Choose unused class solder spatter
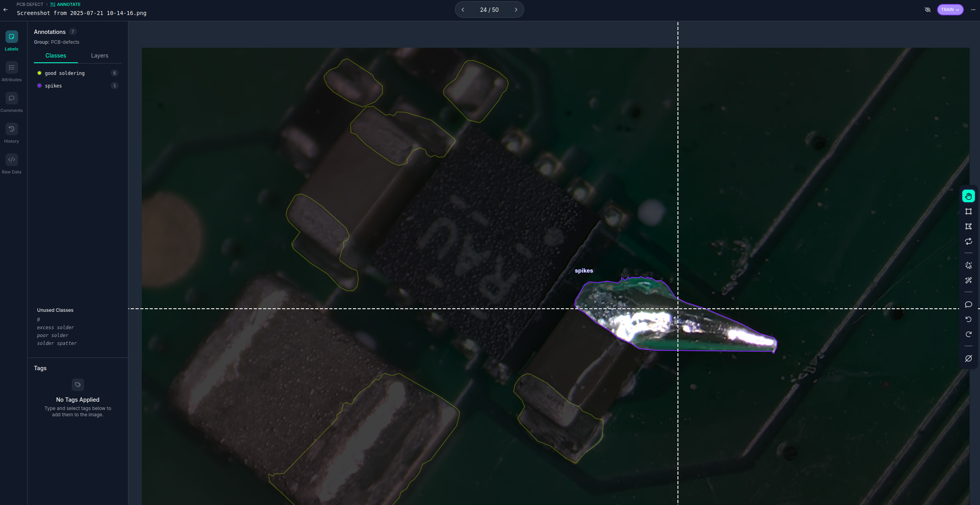The width and height of the screenshot is (980, 505). tap(57, 343)
